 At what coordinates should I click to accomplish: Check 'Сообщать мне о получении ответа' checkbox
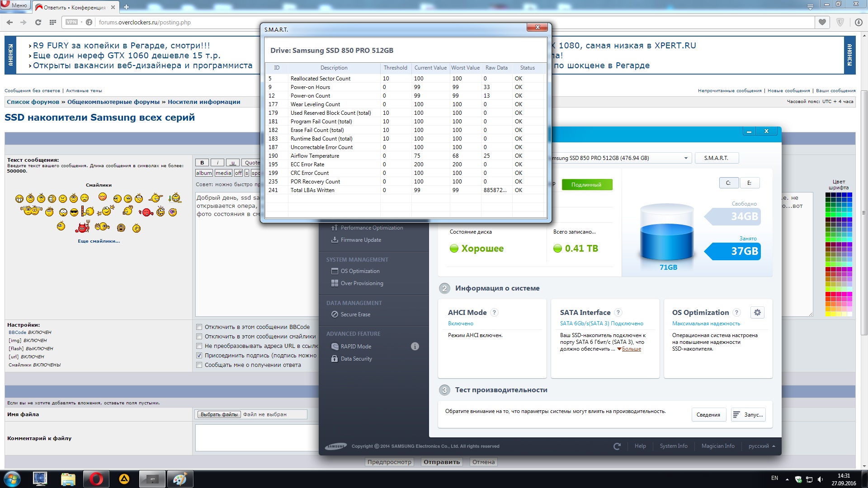(199, 365)
